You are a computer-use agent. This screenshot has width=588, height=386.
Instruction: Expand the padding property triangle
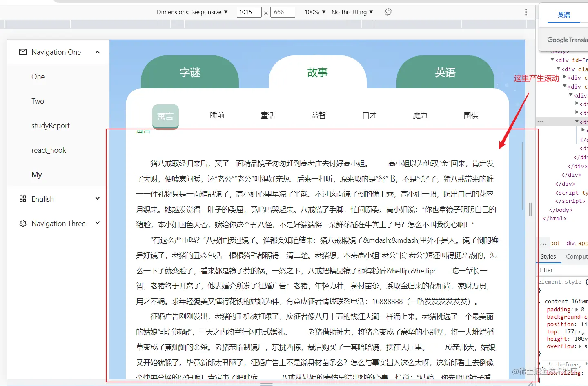[x=577, y=309]
